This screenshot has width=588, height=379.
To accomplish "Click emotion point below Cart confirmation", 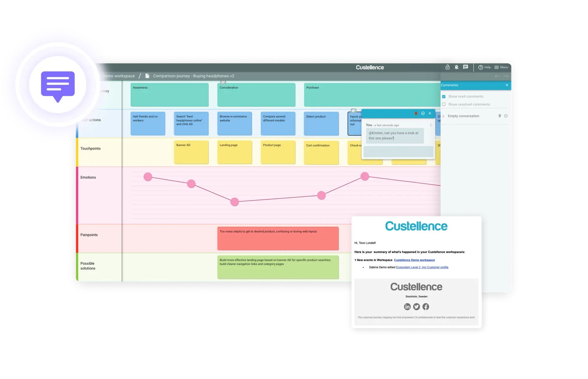I will tap(321, 195).
